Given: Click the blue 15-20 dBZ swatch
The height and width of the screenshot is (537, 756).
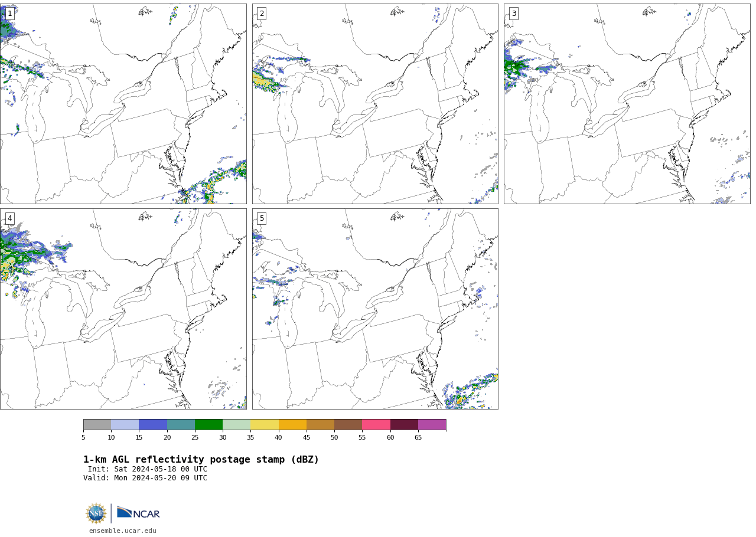Looking at the screenshot, I should (153, 425).
